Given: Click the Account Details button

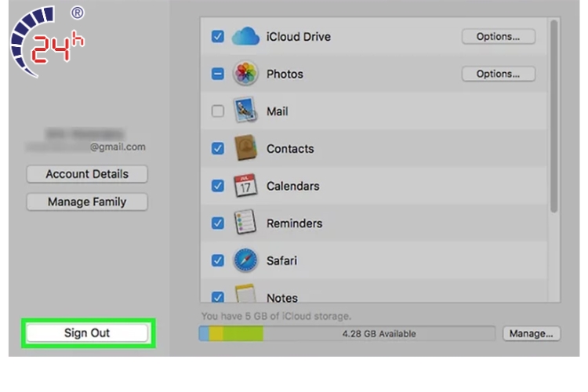Looking at the screenshot, I should (x=87, y=174).
